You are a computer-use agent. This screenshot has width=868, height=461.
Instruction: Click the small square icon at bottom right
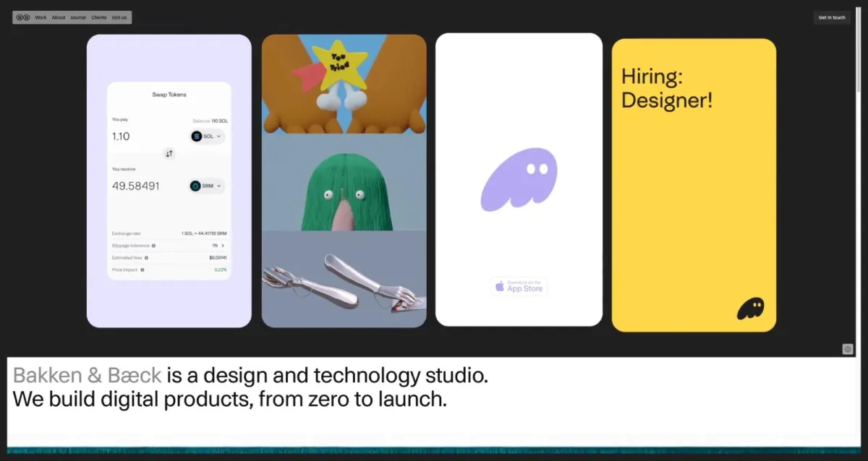[848, 349]
